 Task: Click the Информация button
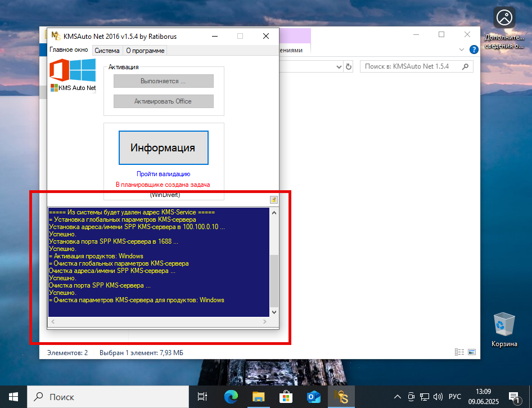pos(163,147)
